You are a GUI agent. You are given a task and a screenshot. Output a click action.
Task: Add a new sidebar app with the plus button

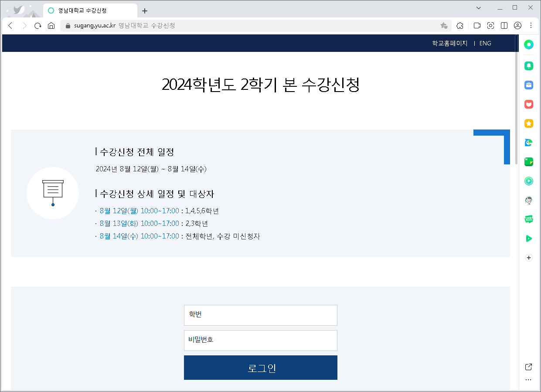tap(528, 257)
